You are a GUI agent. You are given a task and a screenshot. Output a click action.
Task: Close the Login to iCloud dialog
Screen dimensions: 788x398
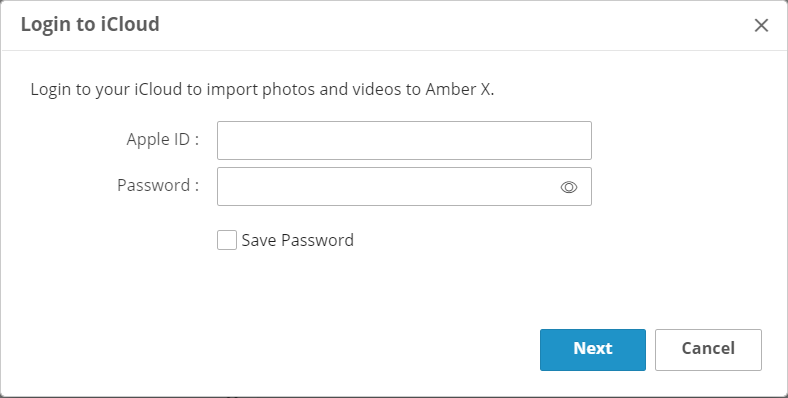[x=761, y=25]
